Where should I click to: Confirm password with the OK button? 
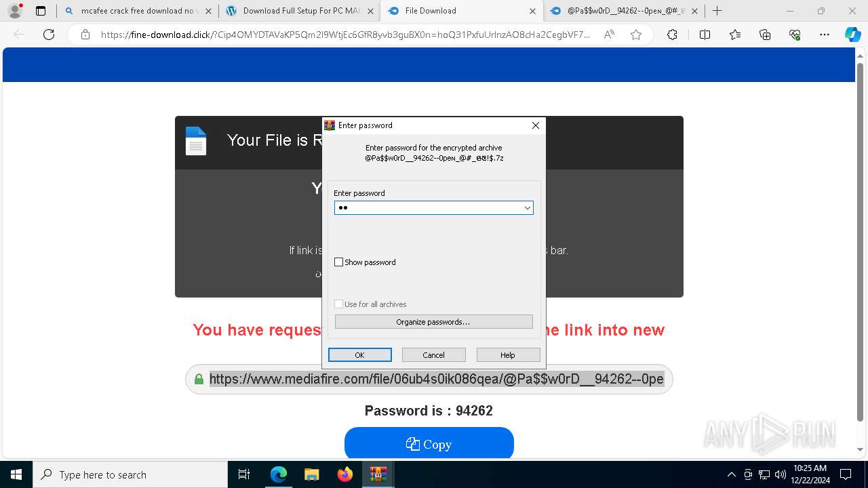[359, 355]
